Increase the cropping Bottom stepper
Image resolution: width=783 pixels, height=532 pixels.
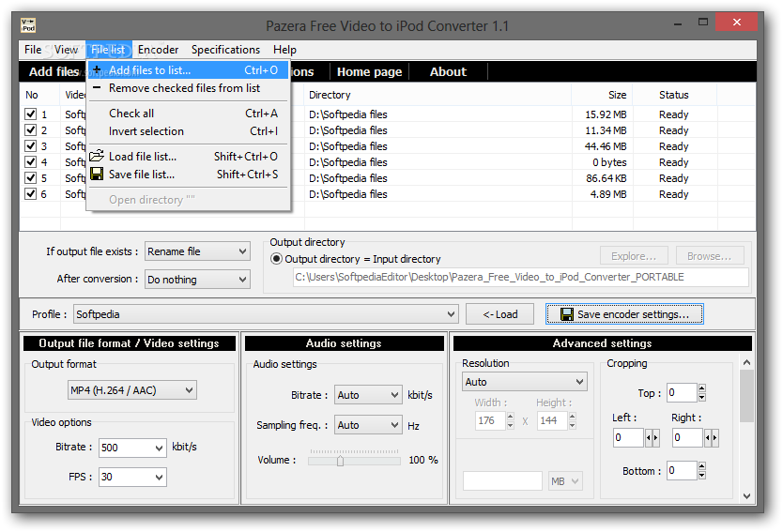point(702,466)
